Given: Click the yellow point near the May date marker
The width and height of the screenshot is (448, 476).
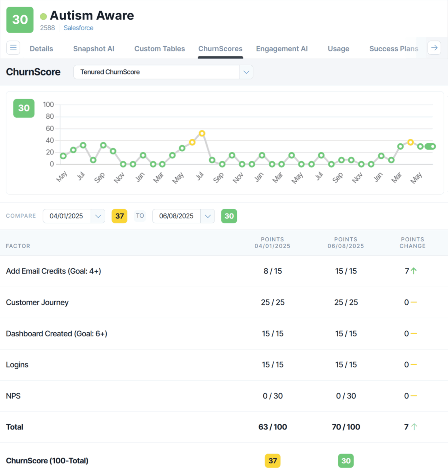Looking at the screenshot, I should click(411, 142).
